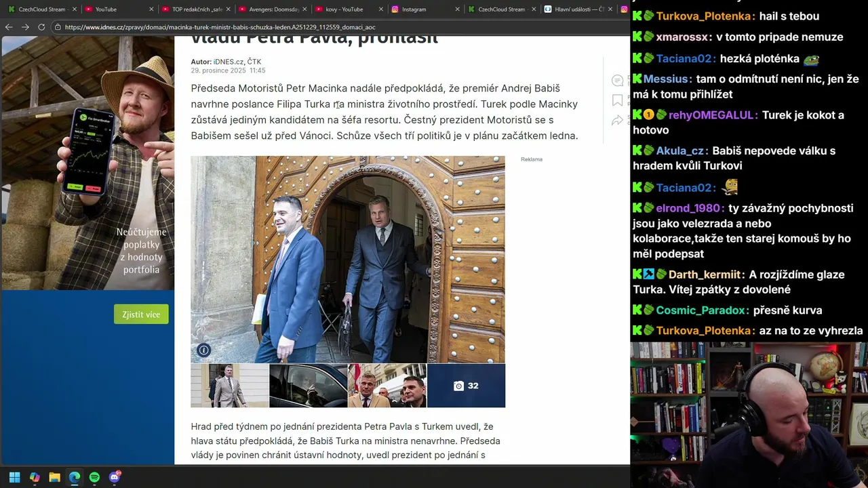Click the ČTK author link

click(254, 62)
